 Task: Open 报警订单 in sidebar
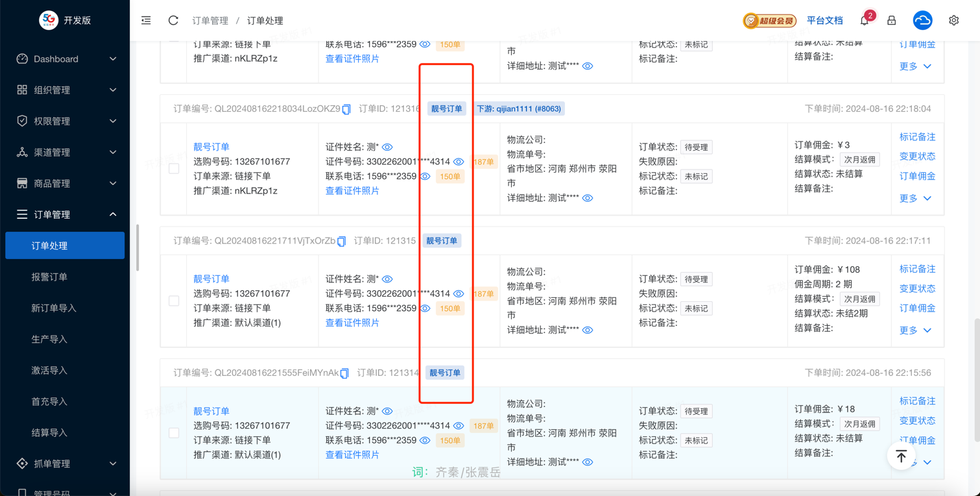(49, 277)
